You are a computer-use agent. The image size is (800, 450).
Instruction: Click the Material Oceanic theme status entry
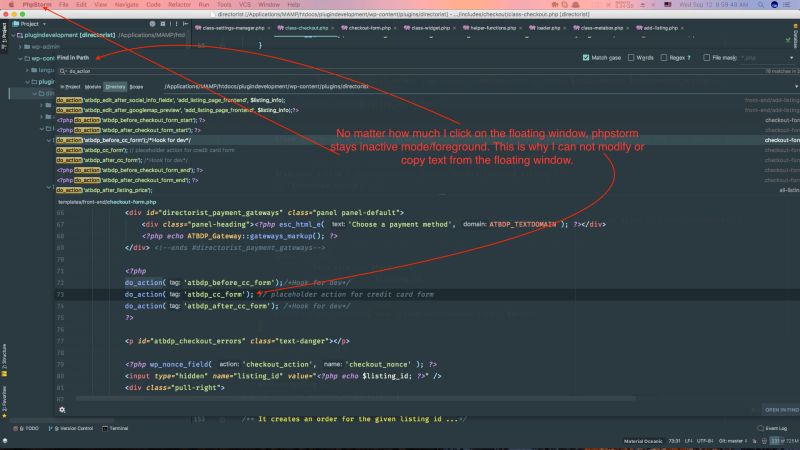click(x=643, y=441)
